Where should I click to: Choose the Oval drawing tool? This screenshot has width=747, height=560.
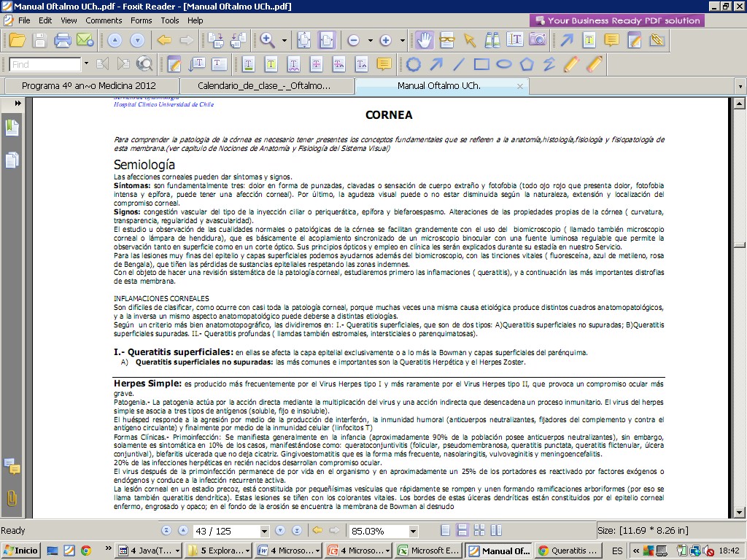pos(504,64)
